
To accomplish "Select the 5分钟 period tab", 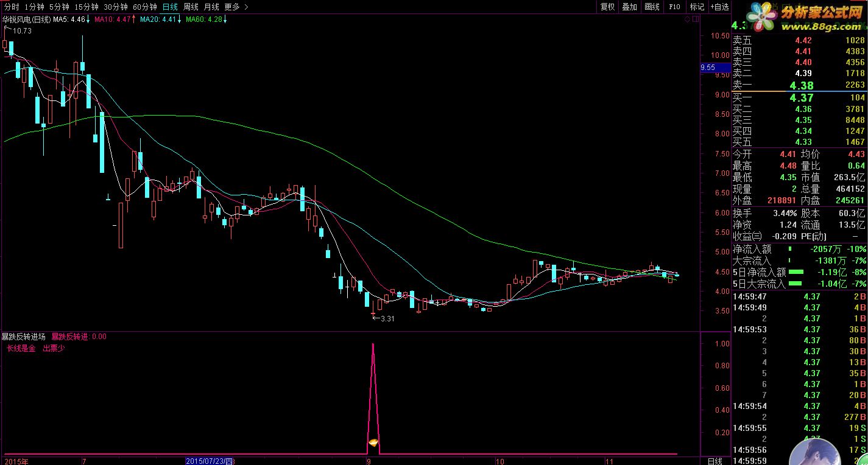I will pyautogui.click(x=59, y=7).
